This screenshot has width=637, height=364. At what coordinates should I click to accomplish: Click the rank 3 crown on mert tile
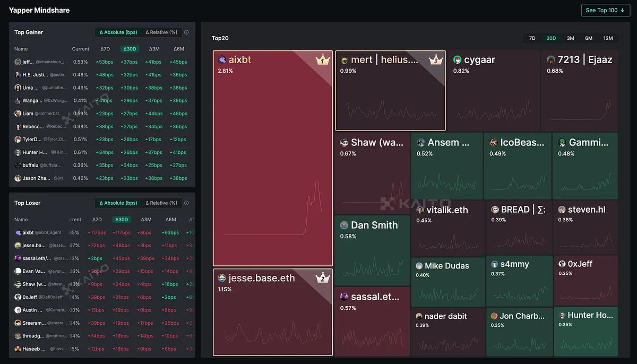point(435,60)
